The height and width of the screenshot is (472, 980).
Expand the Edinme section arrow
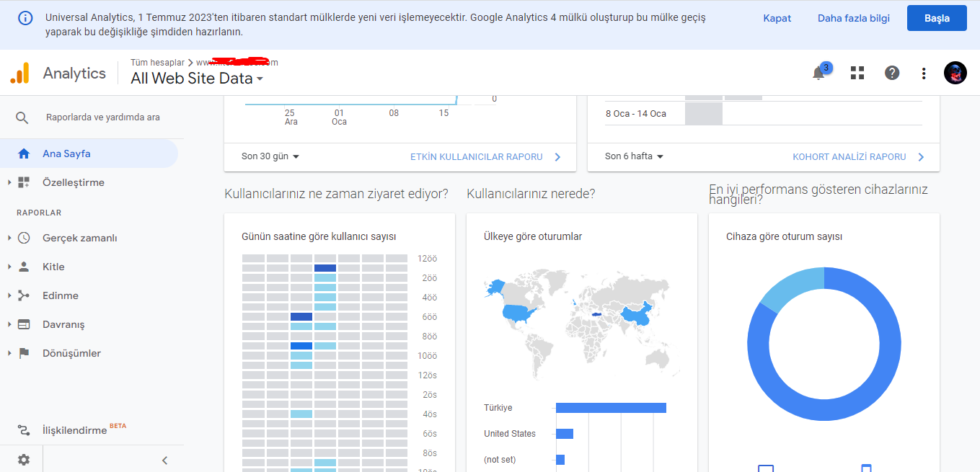point(9,295)
